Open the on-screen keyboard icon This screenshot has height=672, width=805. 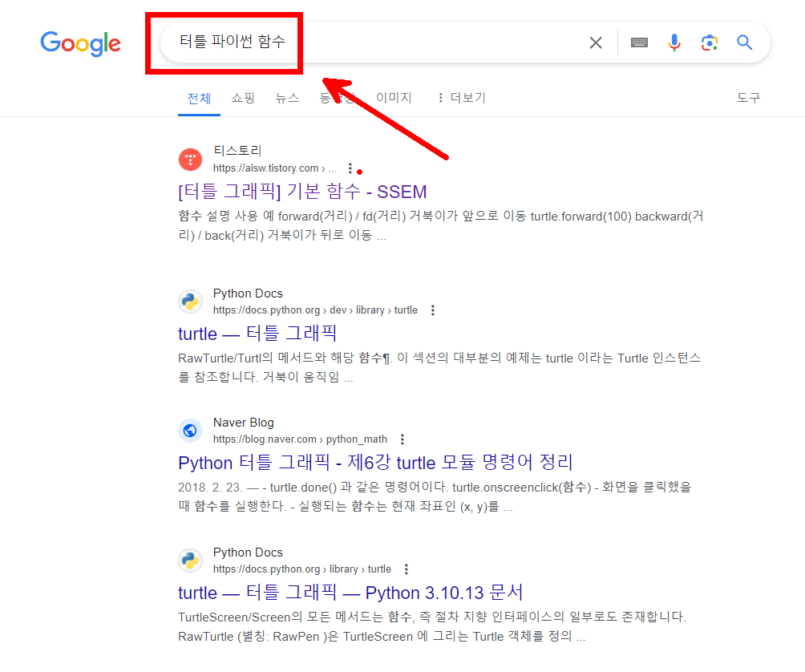point(639,43)
